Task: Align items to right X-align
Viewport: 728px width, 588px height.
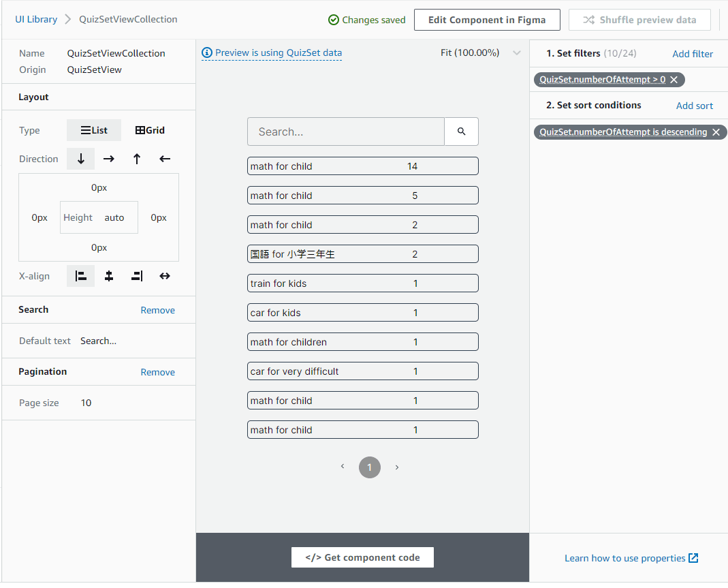Action: coord(137,276)
